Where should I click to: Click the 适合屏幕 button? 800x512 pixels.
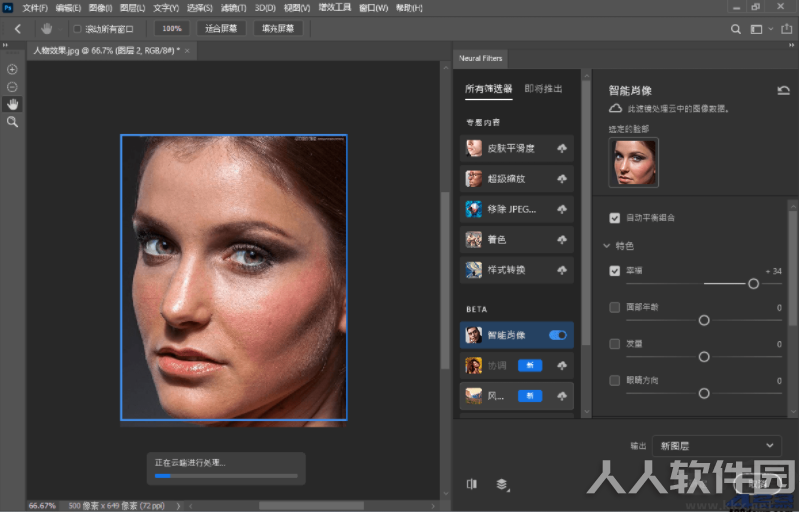coord(221,29)
